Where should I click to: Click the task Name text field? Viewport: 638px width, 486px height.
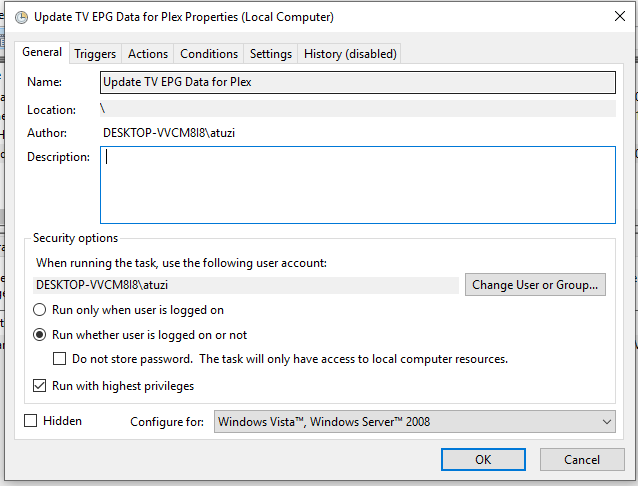click(357, 82)
